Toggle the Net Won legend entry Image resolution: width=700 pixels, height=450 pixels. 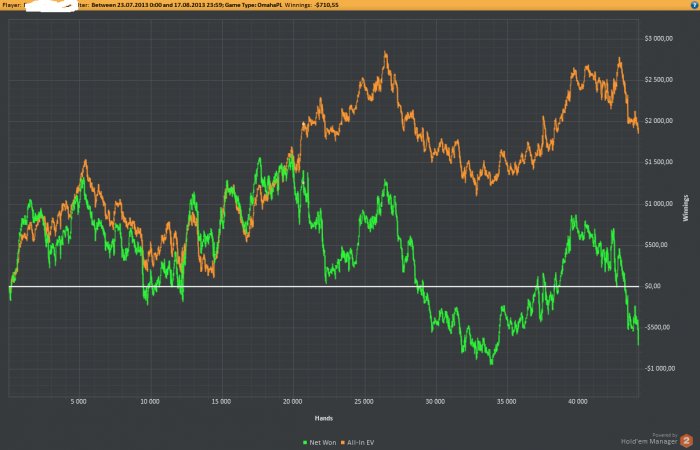point(320,442)
